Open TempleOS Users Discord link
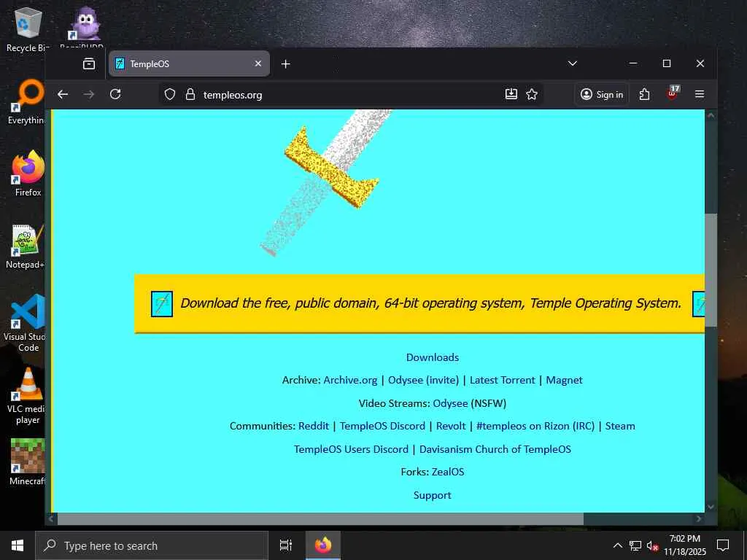The image size is (747, 560). (351, 449)
